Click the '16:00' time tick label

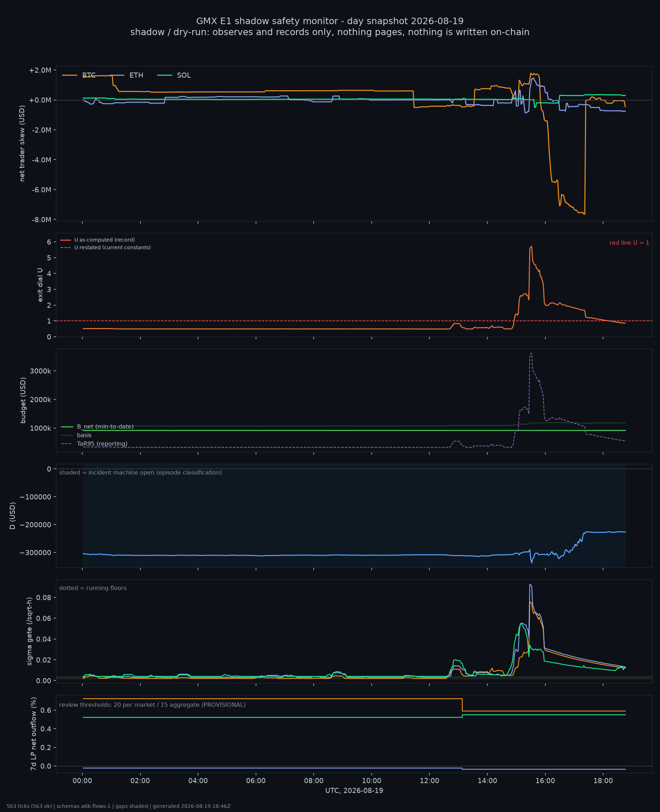point(545,781)
